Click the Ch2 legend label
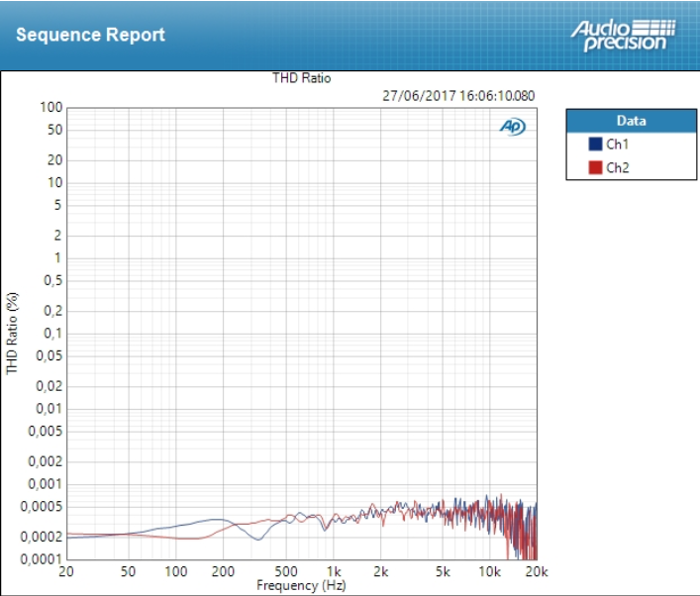Screen dimensions: 700x596 tap(617, 167)
